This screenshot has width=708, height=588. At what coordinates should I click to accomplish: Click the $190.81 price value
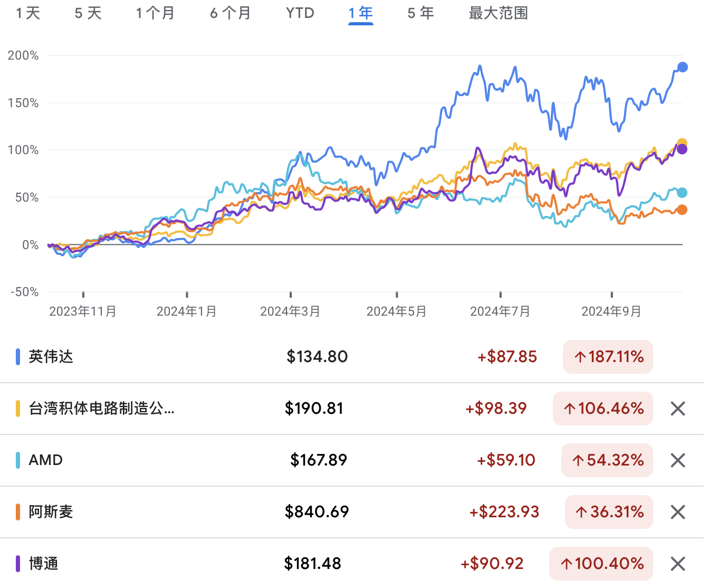pos(314,409)
